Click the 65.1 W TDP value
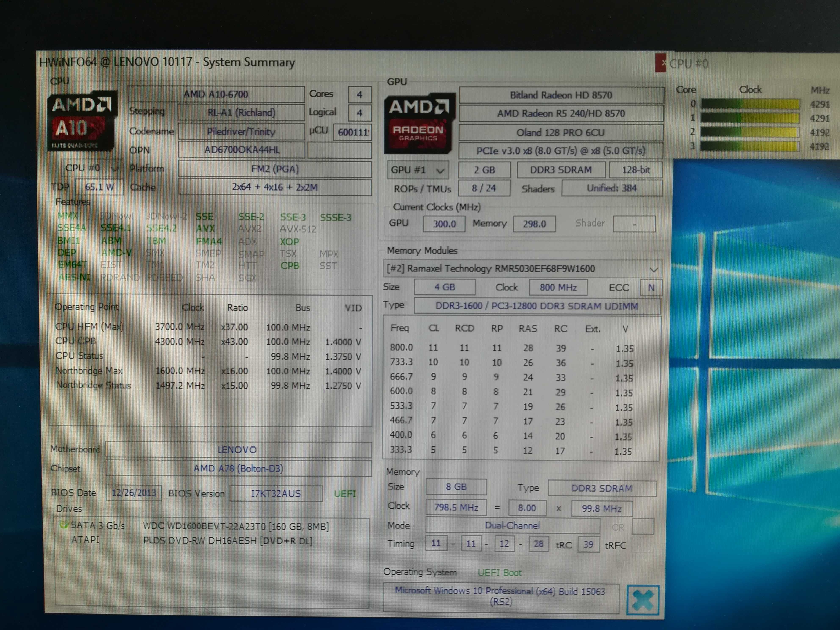 pos(99,187)
